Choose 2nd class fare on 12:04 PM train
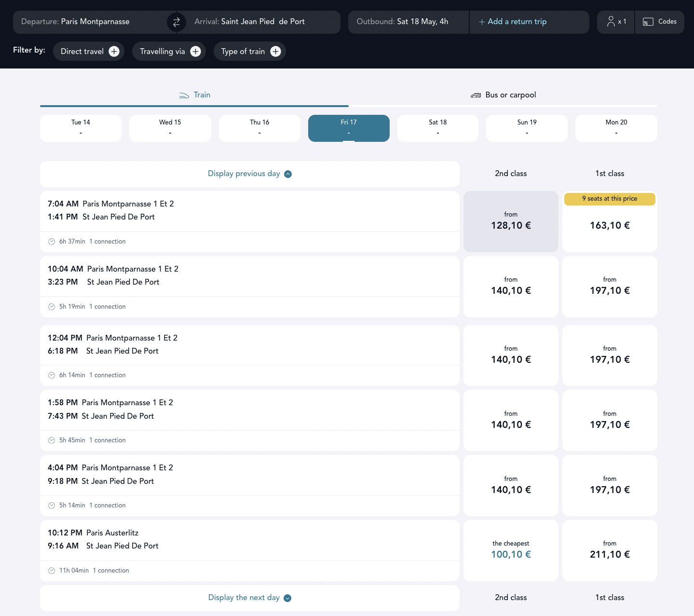694x616 pixels. tap(511, 356)
